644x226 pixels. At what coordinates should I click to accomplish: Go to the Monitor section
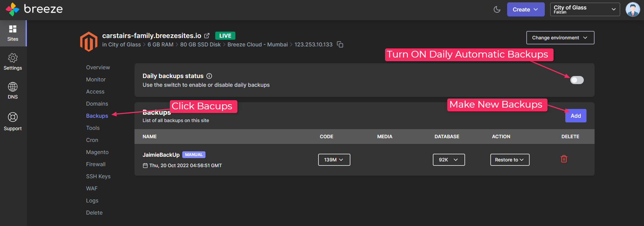(96, 79)
